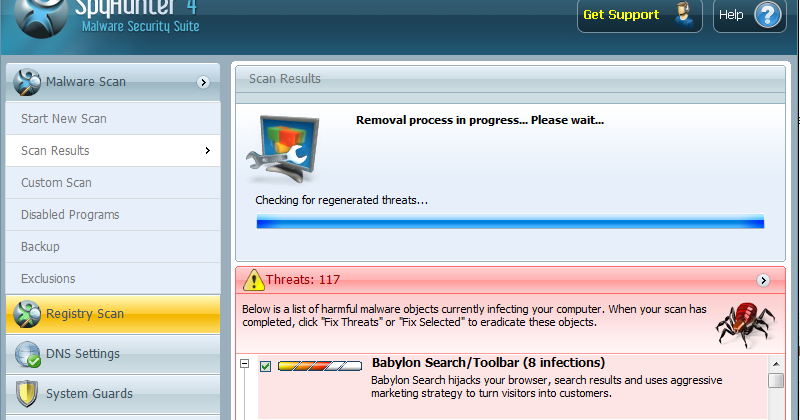Click 'Removal process in progress' message
The width and height of the screenshot is (800, 420).
480,120
